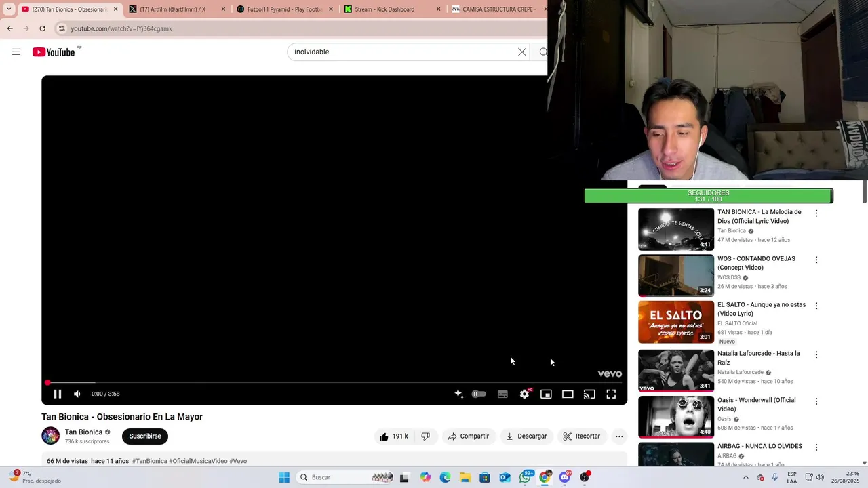Open WhatsApp from taskbar
Viewport: 868px width, 488px height.
[525, 477]
